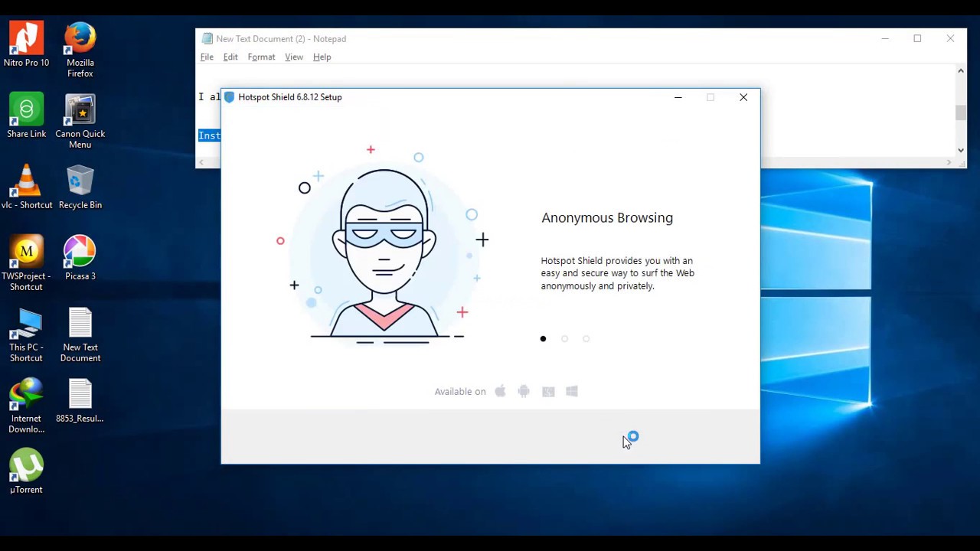Select the New Text Document file icon
This screenshot has height=551, width=980.
pyautogui.click(x=80, y=334)
